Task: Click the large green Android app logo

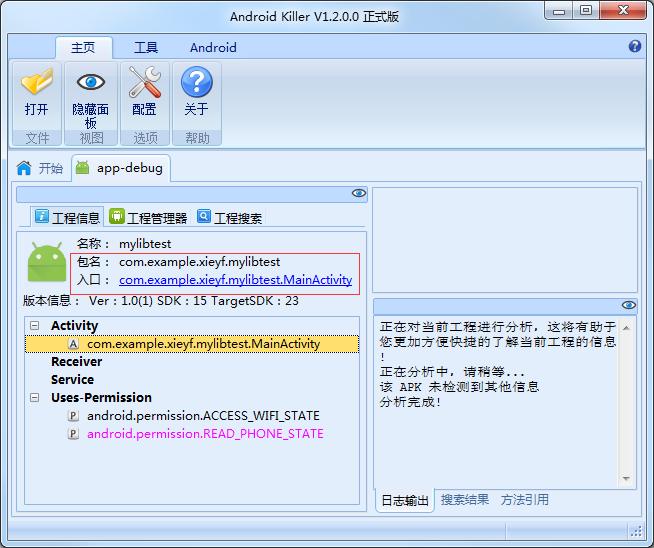Action: 47,262
